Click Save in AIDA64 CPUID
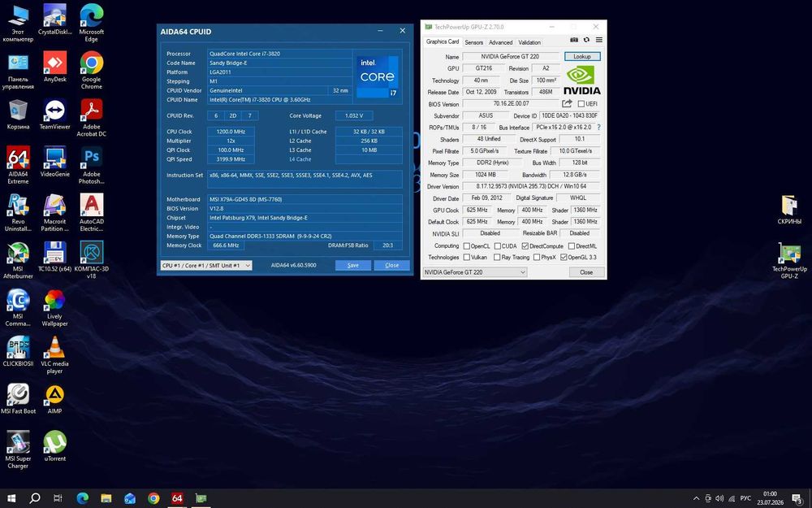The height and width of the screenshot is (508, 812). pyautogui.click(x=352, y=266)
